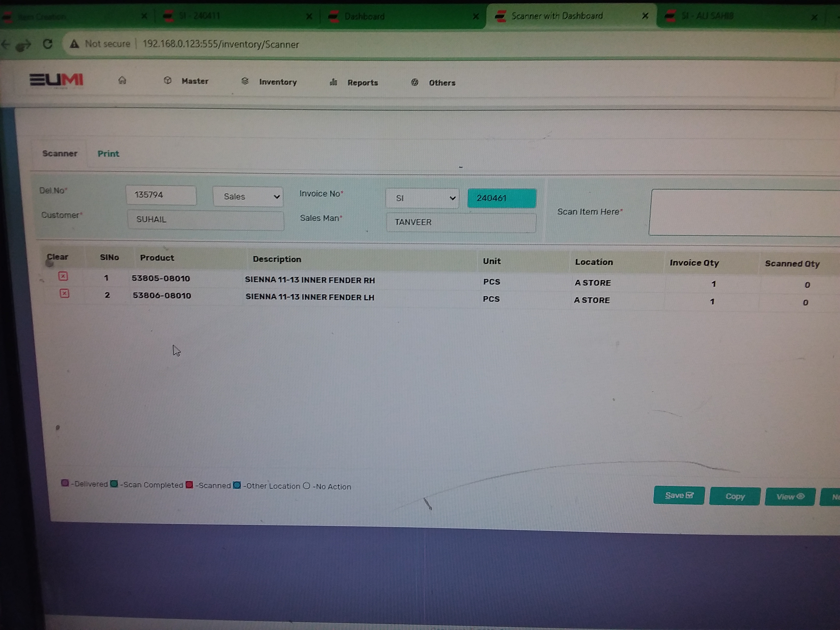Clear row 1 item 53805-08010
This screenshot has height=630, width=840.
(x=63, y=276)
